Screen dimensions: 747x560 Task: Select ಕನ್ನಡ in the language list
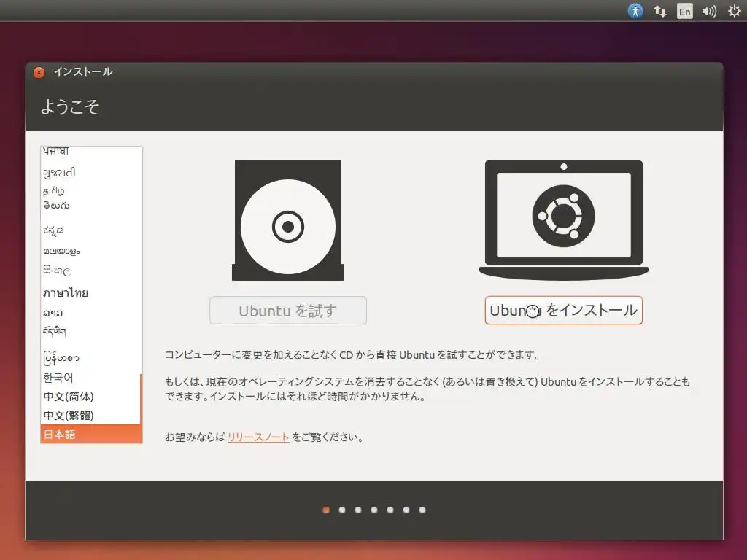tap(90, 230)
